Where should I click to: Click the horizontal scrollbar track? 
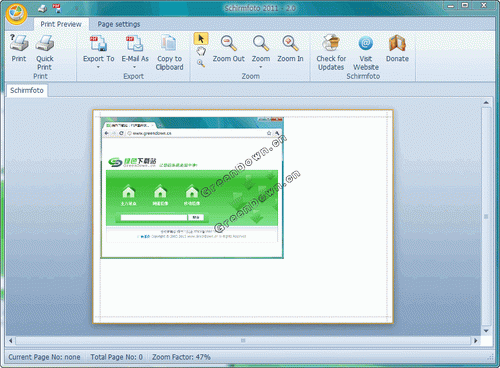pos(243,341)
